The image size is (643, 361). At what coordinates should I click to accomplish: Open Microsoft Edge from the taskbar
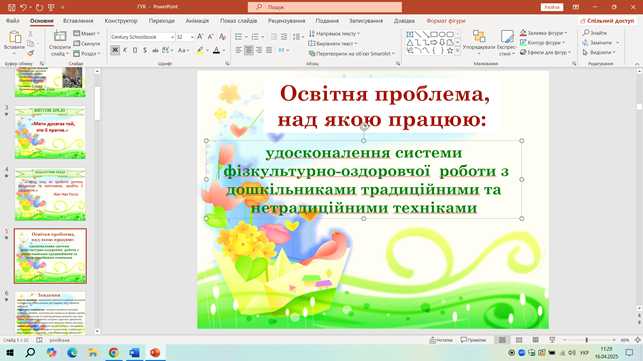coord(72,352)
